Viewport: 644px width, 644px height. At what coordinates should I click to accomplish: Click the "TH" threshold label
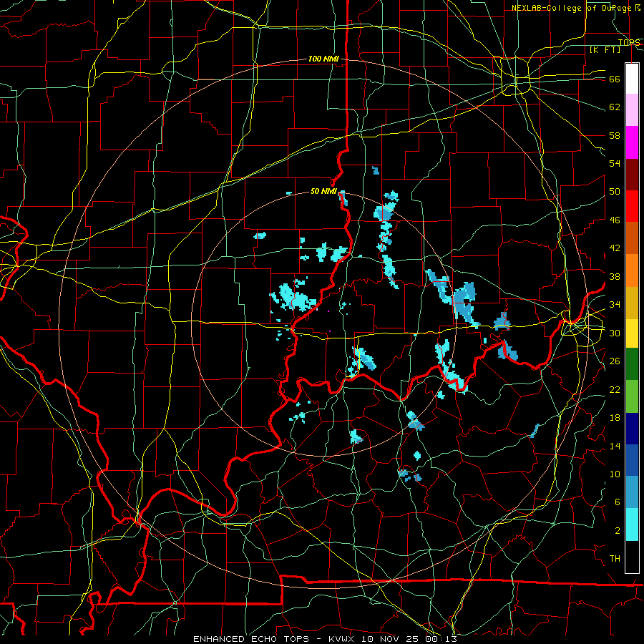[x=615, y=559]
